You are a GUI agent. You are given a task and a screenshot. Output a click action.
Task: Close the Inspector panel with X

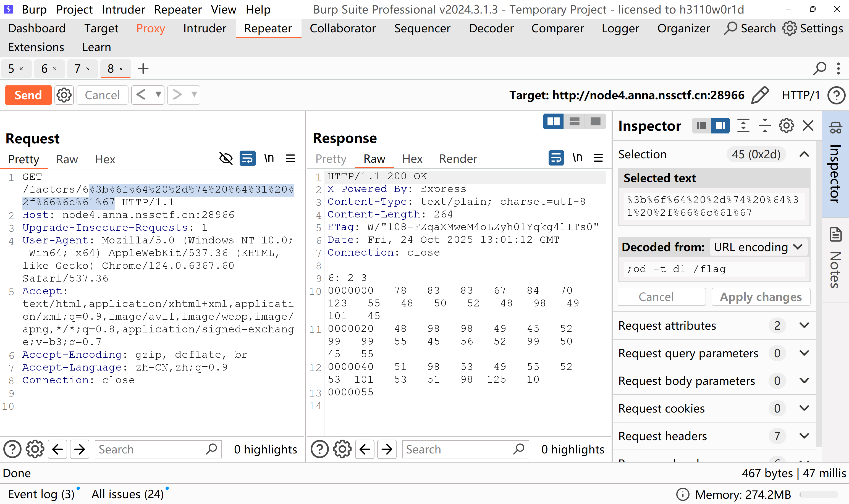(808, 126)
